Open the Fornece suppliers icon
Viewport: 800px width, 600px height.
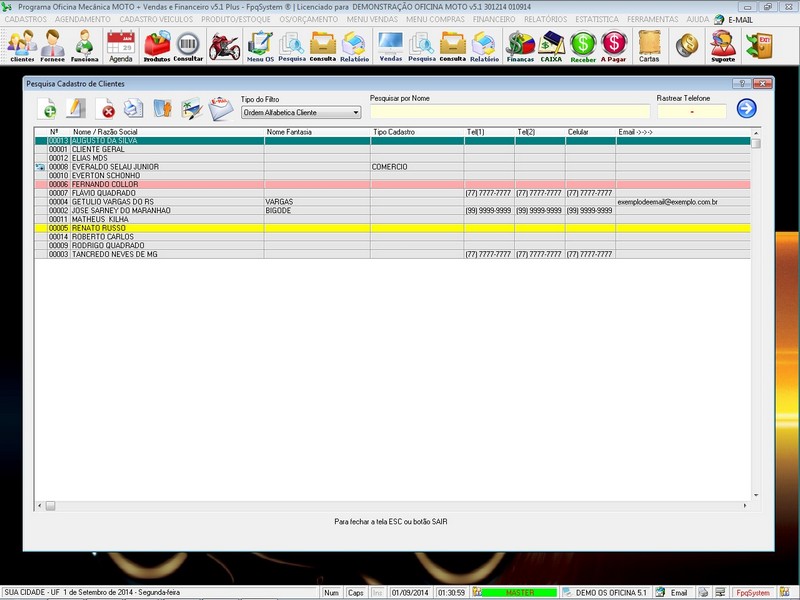pos(53,46)
